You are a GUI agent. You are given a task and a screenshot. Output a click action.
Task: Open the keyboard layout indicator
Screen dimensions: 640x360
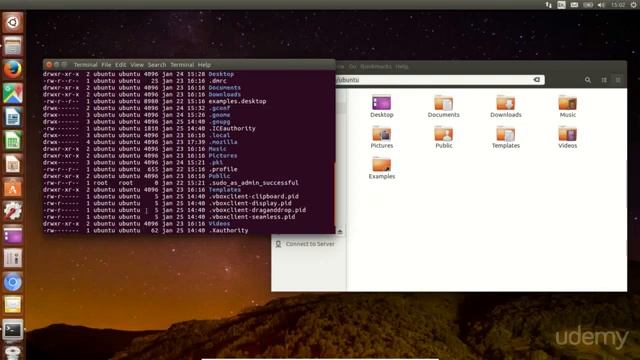tap(561, 5)
